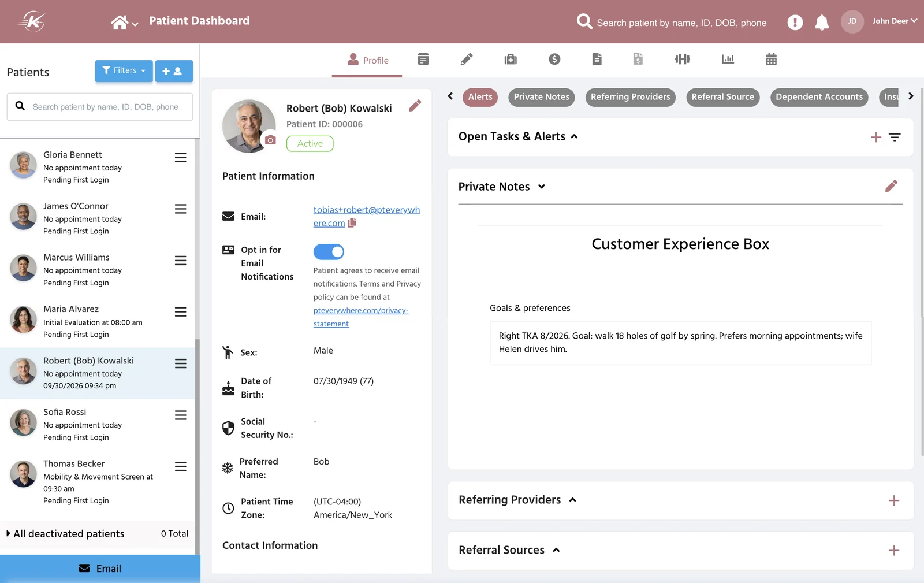The width and height of the screenshot is (924, 583).
Task: Change profile photo via camera icon
Action: click(270, 140)
